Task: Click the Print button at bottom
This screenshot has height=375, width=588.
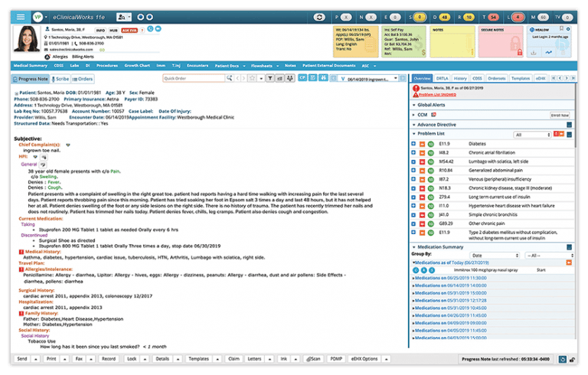Action: pyautogui.click(x=51, y=359)
